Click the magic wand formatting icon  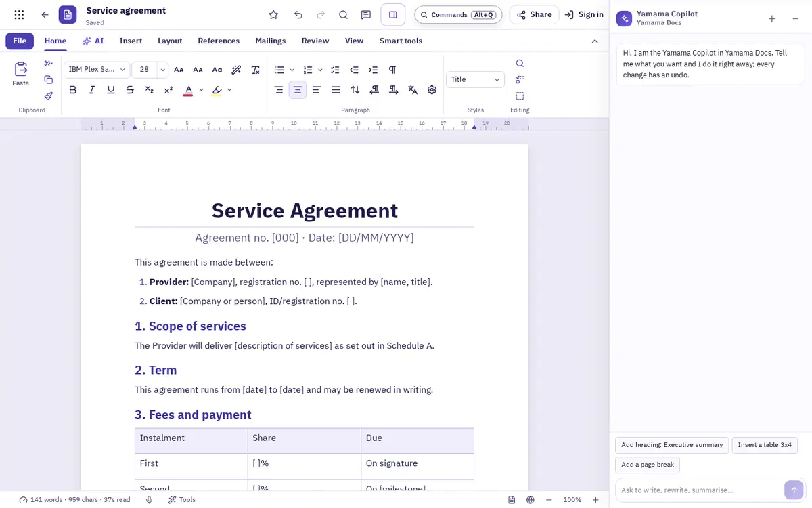[236, 70]
